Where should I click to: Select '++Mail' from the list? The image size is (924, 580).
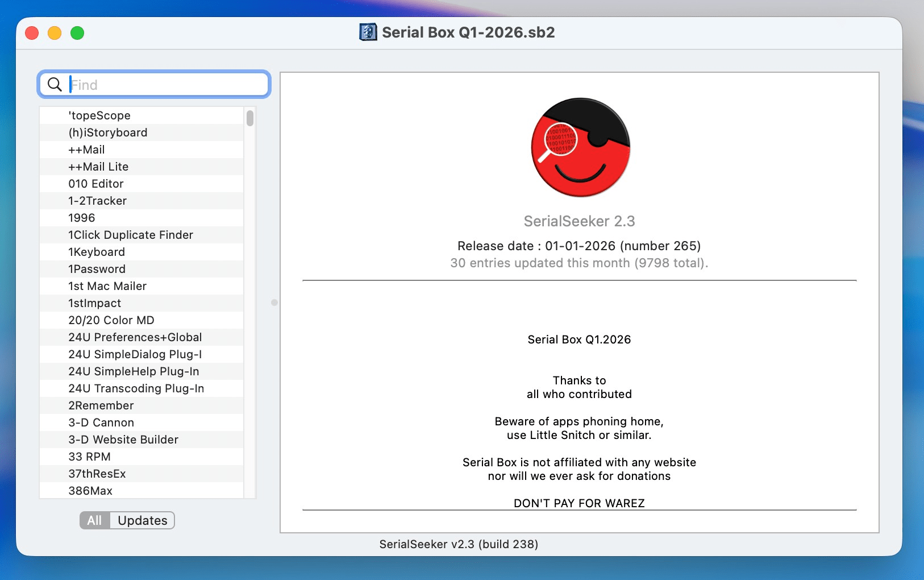(86, 149)
